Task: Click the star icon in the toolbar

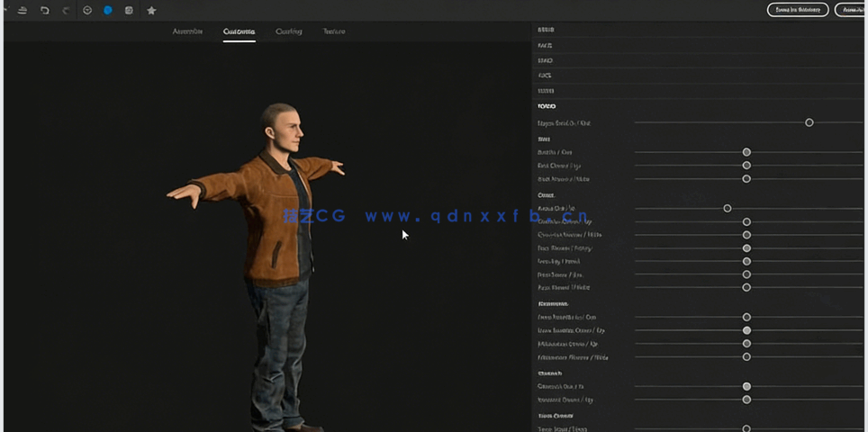Action: 151,10
